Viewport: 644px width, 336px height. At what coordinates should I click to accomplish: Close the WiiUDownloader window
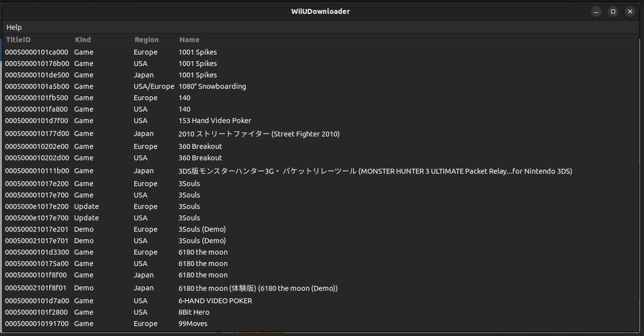tap(630, 11)
